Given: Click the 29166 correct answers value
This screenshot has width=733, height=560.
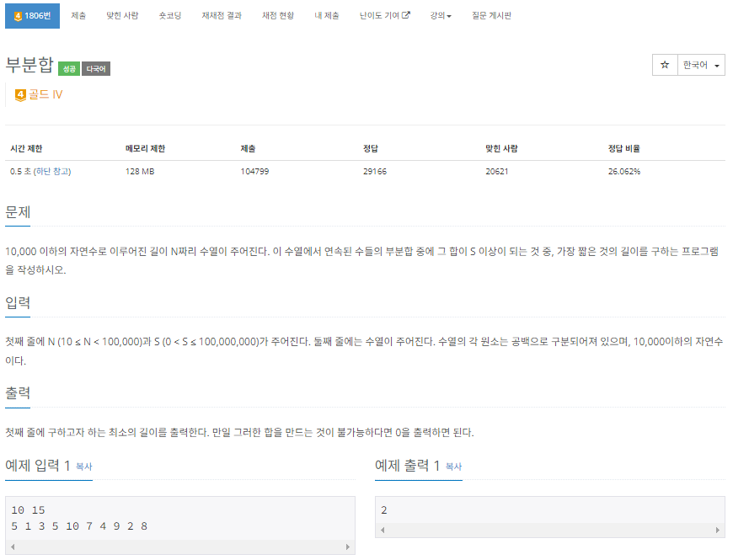Looking at the screenshot, I should point(375,172).
